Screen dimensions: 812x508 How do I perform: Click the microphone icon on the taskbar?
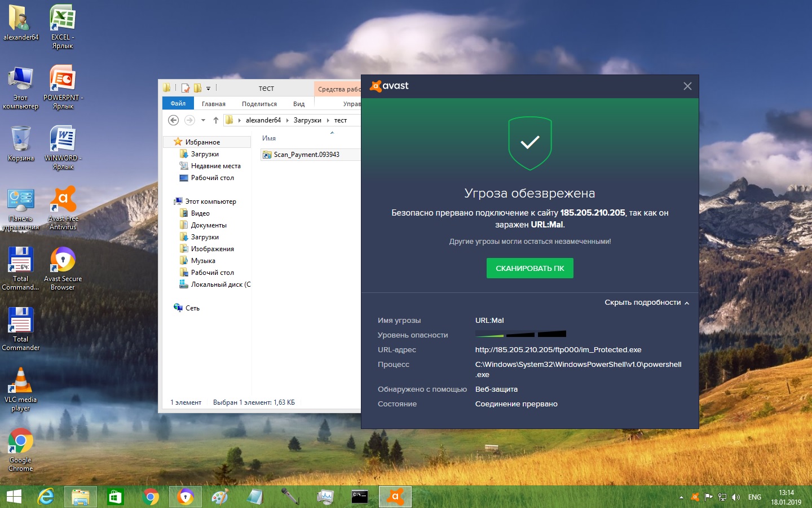[290, 497]
